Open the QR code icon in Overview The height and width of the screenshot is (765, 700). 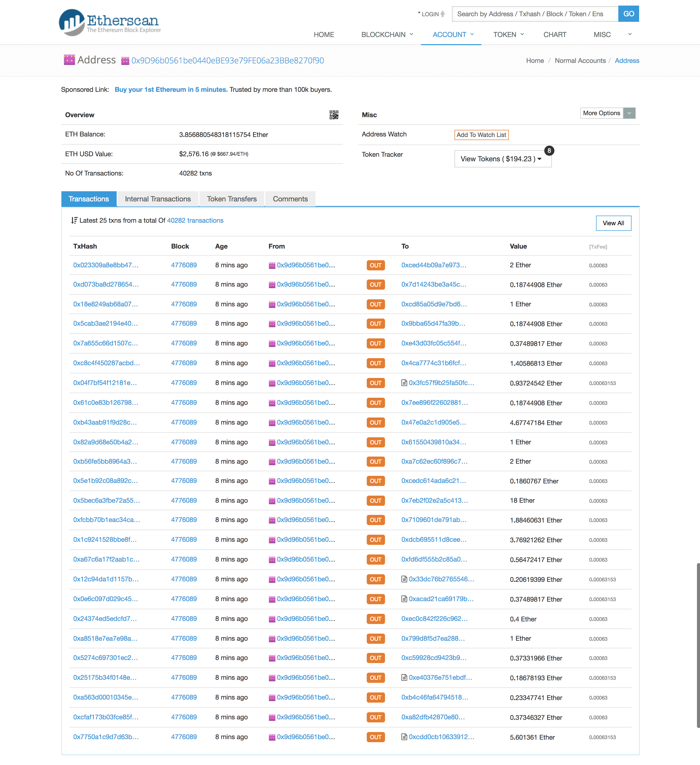334,115
